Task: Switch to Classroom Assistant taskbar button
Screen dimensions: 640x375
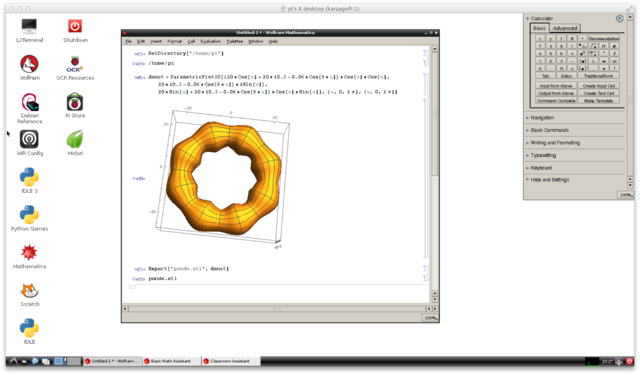Action: [231, 361]
